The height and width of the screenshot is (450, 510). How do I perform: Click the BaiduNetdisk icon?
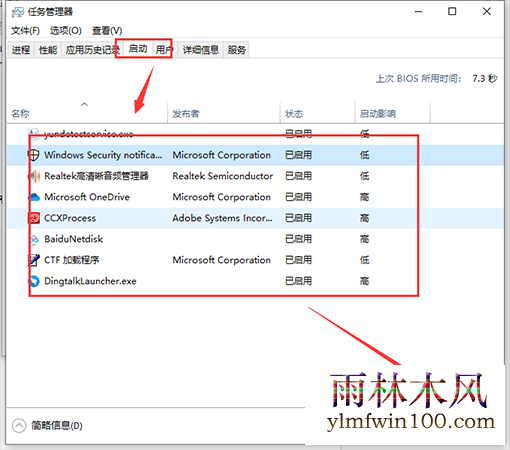pyautogui.click(x=34, y=239)
